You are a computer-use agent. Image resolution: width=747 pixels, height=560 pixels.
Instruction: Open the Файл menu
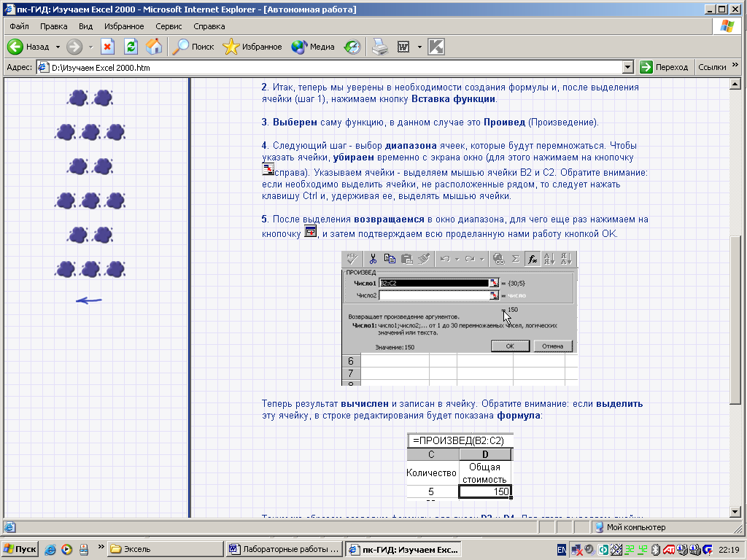[x=19, y=26]
